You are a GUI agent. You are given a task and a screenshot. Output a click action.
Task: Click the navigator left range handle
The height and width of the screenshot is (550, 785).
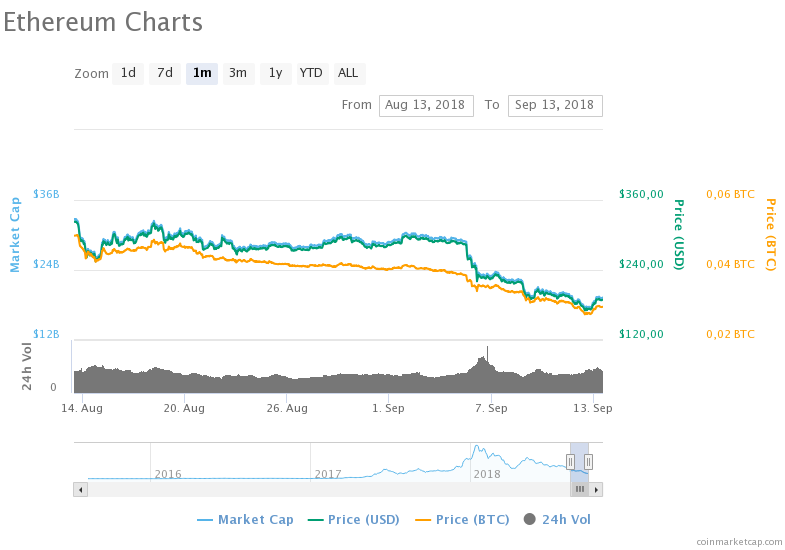570,461
